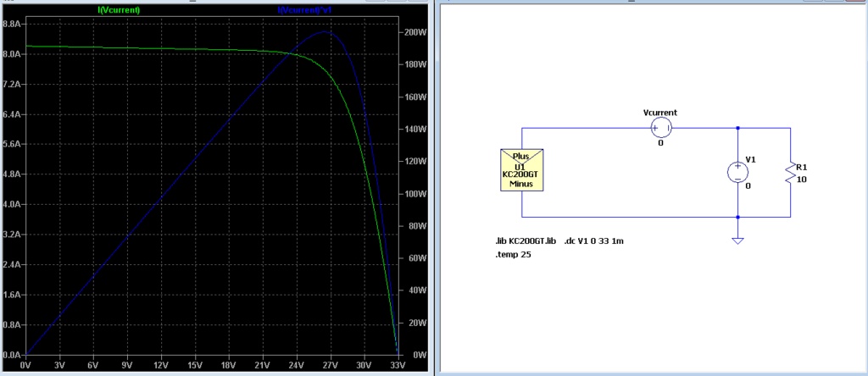The width and height of the screenshot is (868, 376).
Task: Click the Minus pin label on U1
Action: [521, 184]
